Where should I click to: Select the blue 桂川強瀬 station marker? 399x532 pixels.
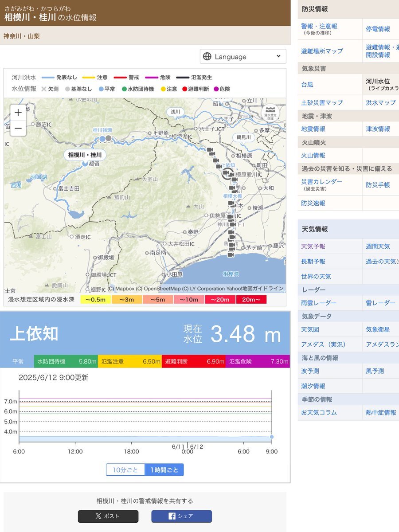point(102,138)
